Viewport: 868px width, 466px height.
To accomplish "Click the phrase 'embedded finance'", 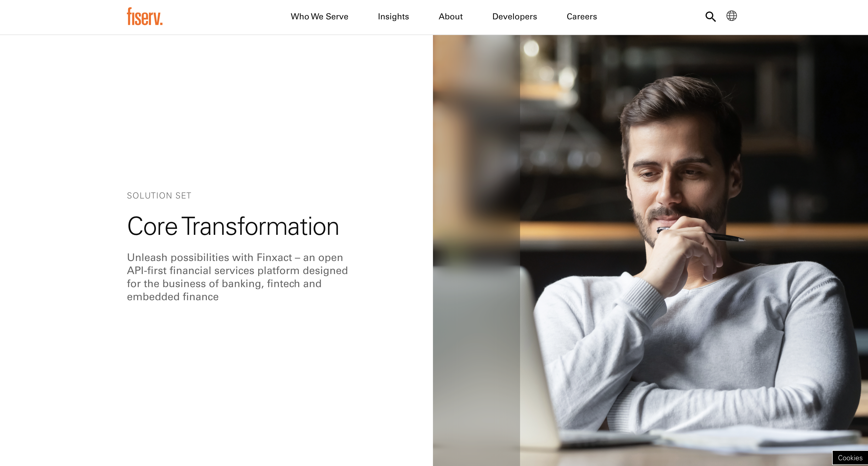I will [173, 297].
